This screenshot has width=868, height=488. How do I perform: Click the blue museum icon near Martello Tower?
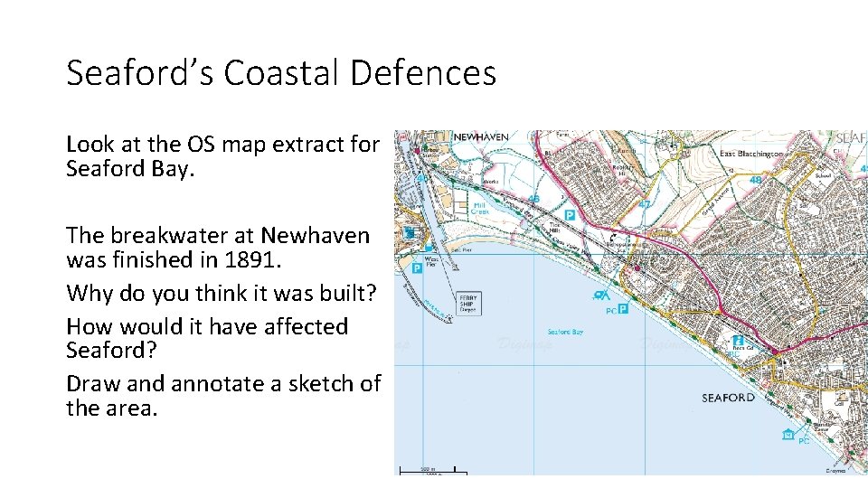tap(788, 435)
